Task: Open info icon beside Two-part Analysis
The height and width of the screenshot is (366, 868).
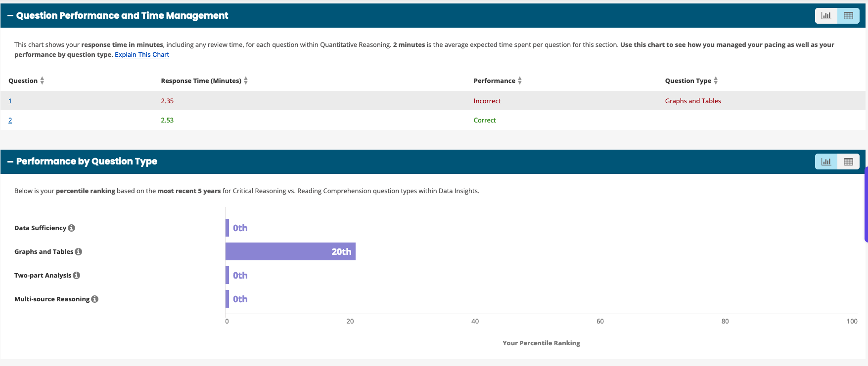Action: [77, 275]
